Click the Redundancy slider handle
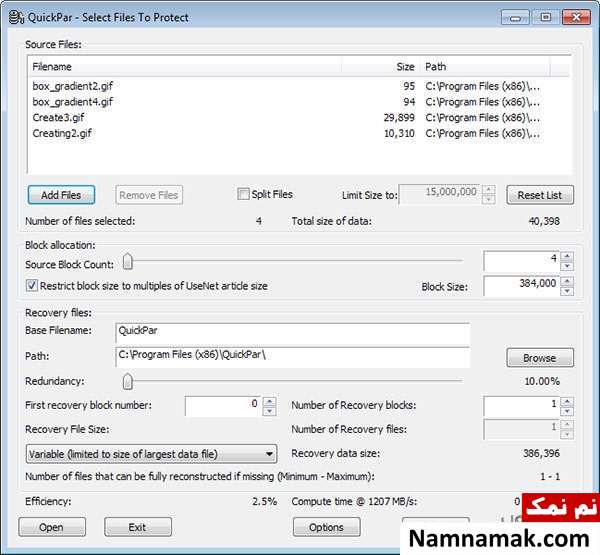This screenshot has height=555, width=600. pos(127,381)
